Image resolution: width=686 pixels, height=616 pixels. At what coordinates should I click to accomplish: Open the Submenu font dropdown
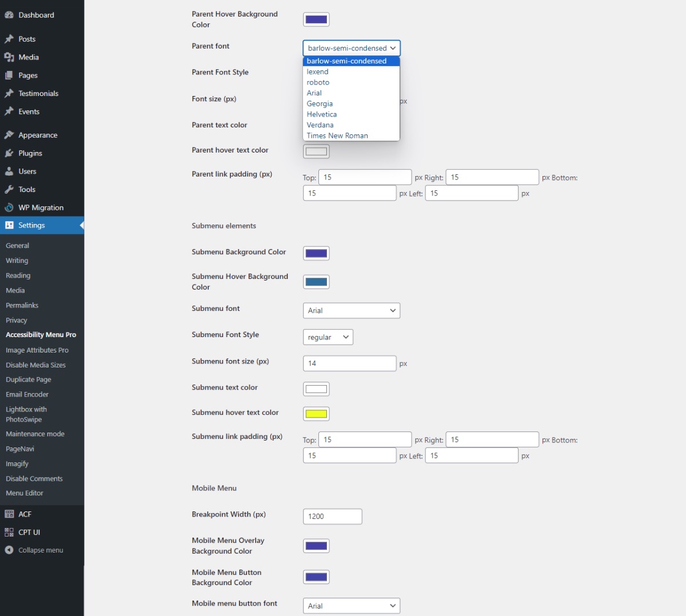pyautogui.click(x=352, y=310)
